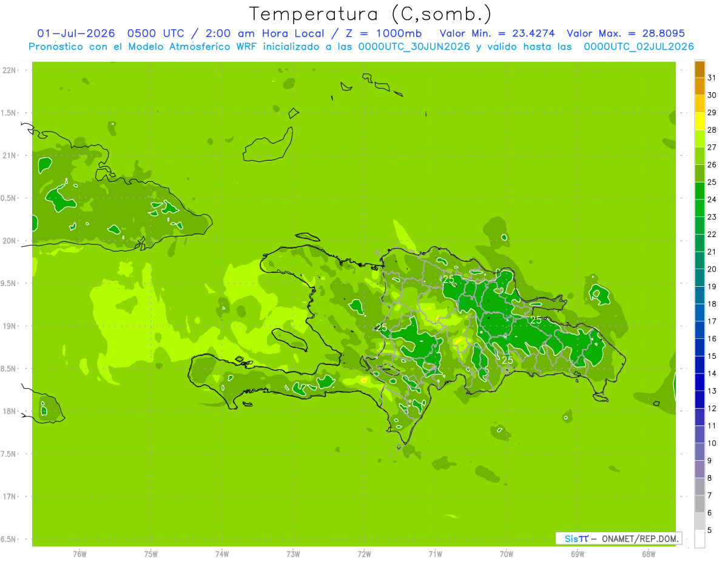Click the gray legend swatch between 6 and 7
The image size is (728, 562).
(699, 504)
